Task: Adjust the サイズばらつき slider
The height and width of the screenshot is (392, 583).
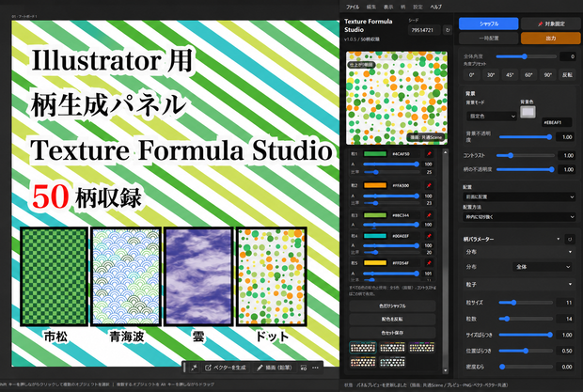Action: 526,335
